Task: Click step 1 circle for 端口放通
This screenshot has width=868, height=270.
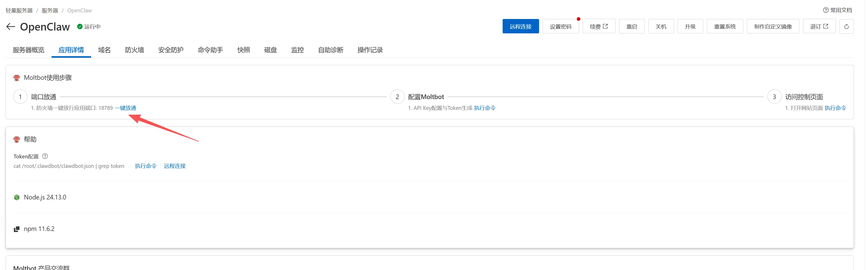Action: [x=20, y=97]
